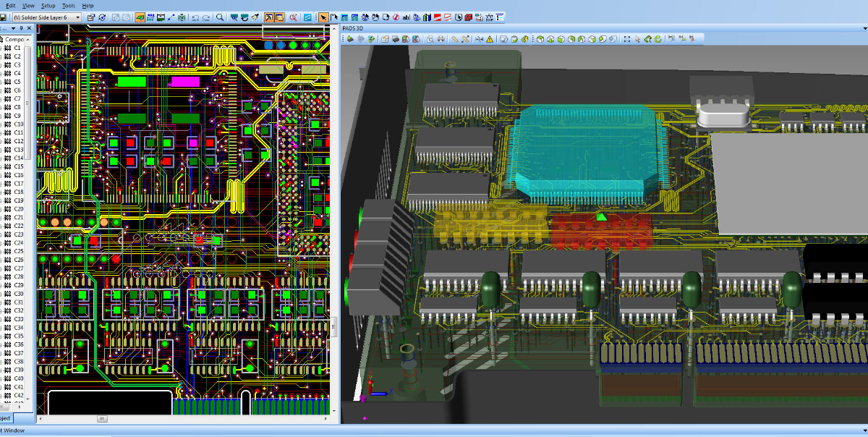Click the yellow warning triangle icon
This screenshot has height=437, width=868.
tap(490, 39)
